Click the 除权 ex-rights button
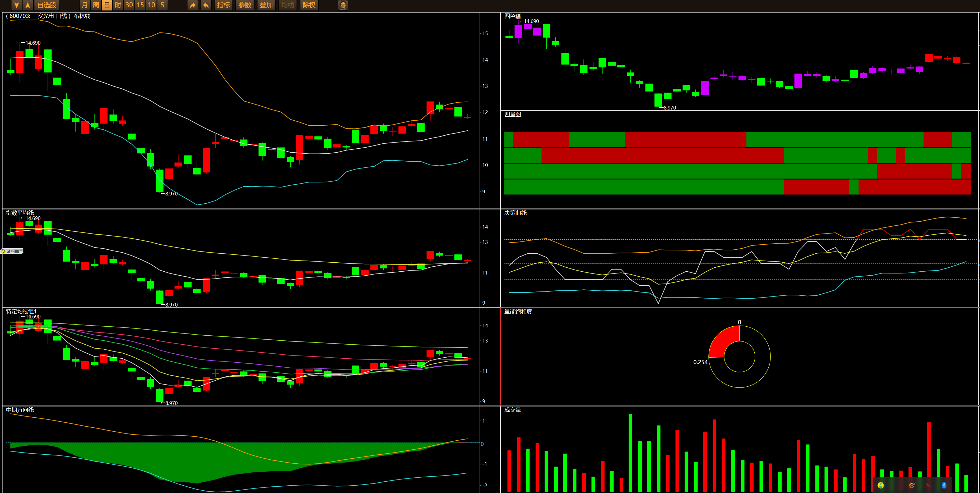This screenshot has width=980, height=493. pos(309,5)
